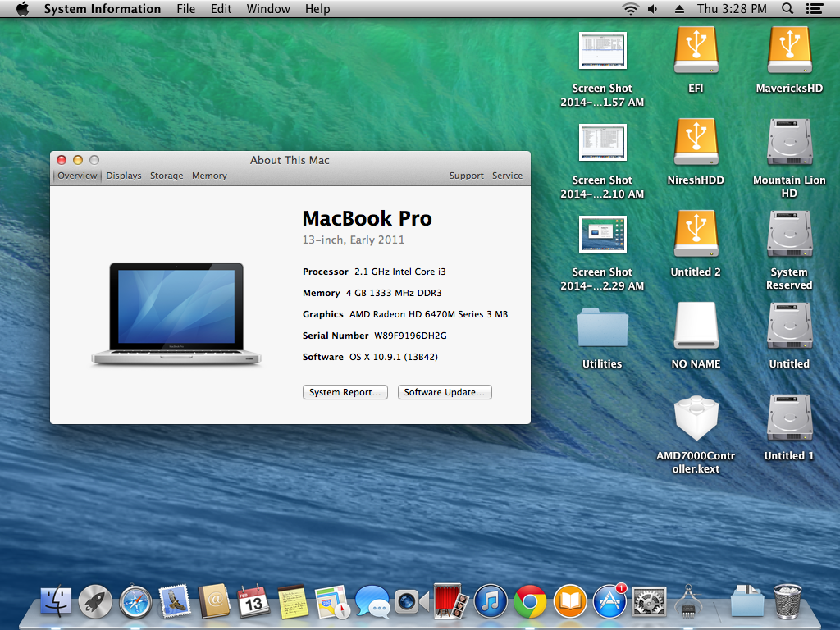Screen dimensions: 840x630
Task: Click the clock Thu 3:28 PM
Action: tap(731, 8)
